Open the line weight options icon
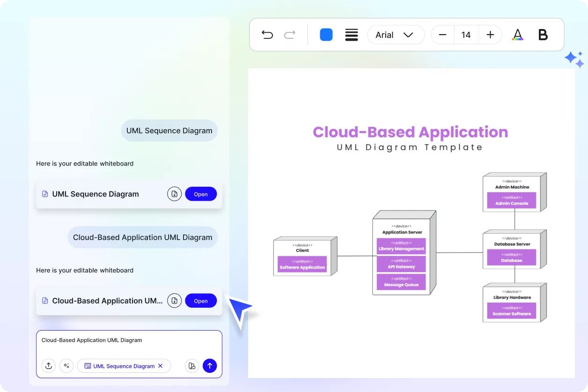 (351, 35)
